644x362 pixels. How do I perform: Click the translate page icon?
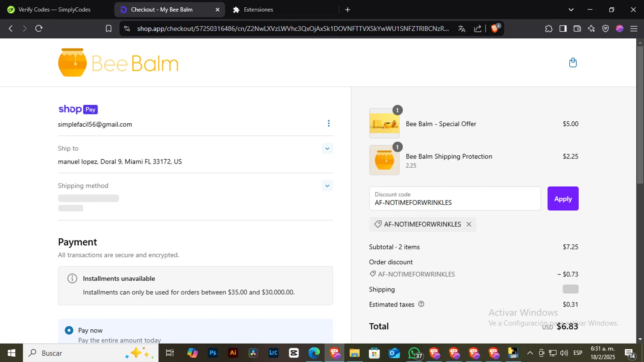(462, 29)
